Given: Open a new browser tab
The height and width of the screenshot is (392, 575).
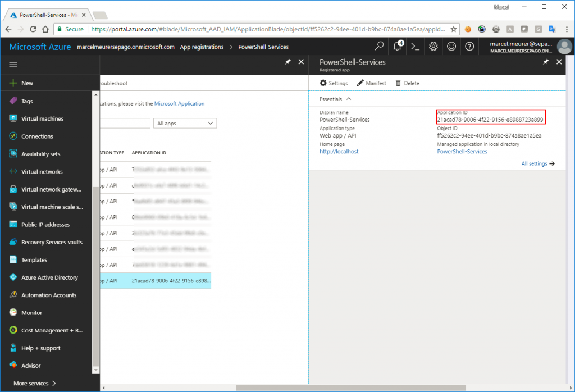Looking at the screenshot, I should point(100,15).
